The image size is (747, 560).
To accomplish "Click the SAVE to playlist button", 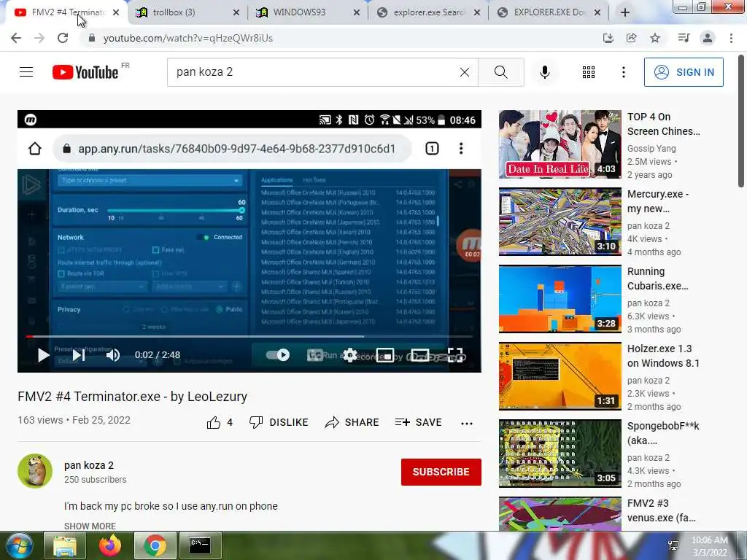I will click(418, 422).
